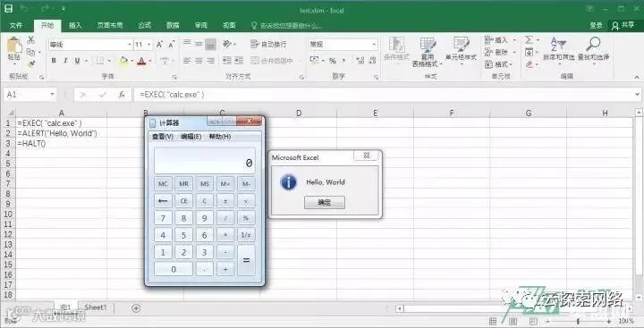644x328 pixels.
Task: Click the align right icon
Action: (x=211, y=61)
